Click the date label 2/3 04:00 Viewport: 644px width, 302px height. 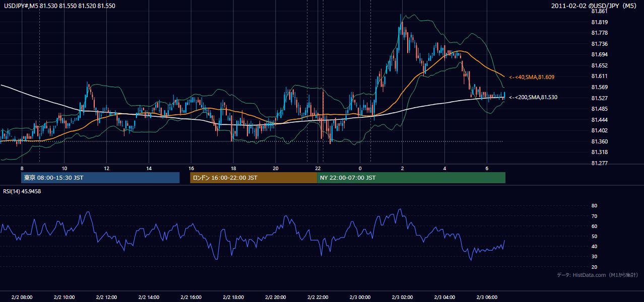click(444, 297)
